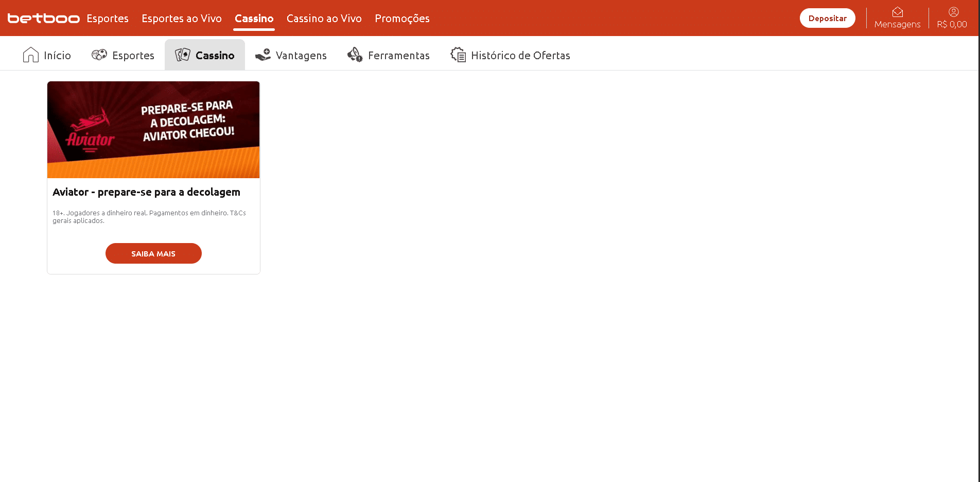Select the Esportes balls icon in sub-navigation
980x482 pixels.
pyautogui.click(x=99, y=55)
